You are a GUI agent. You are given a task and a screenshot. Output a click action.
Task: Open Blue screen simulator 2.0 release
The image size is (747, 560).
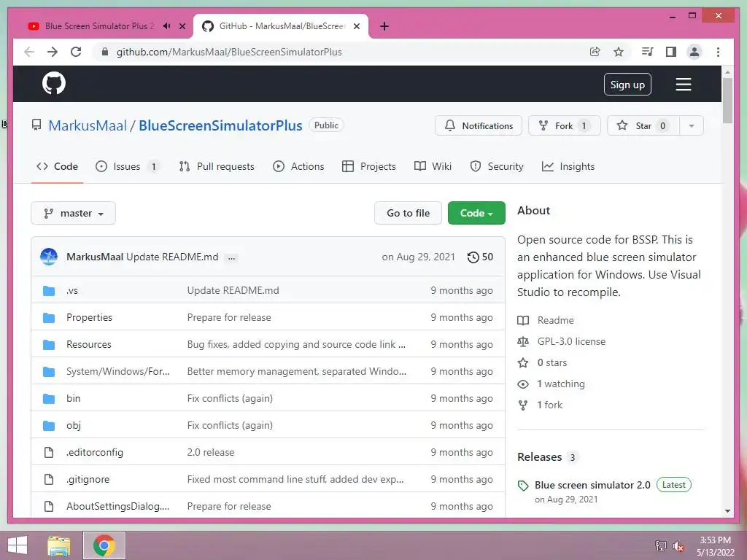click(592, 485)
